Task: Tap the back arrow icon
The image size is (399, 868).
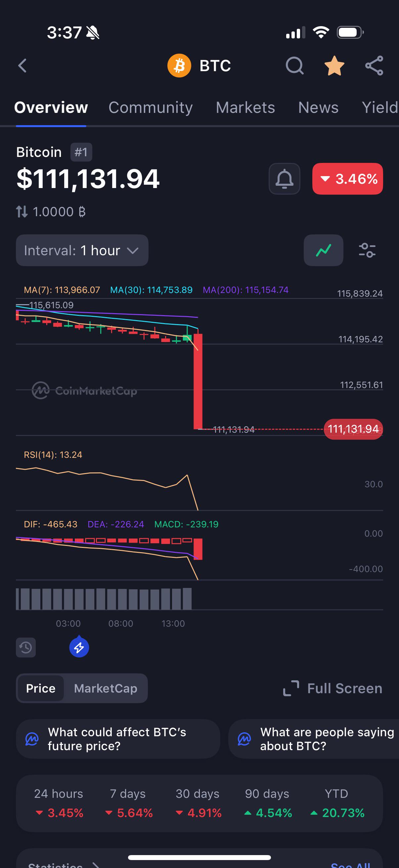Action: coord(22,65)
